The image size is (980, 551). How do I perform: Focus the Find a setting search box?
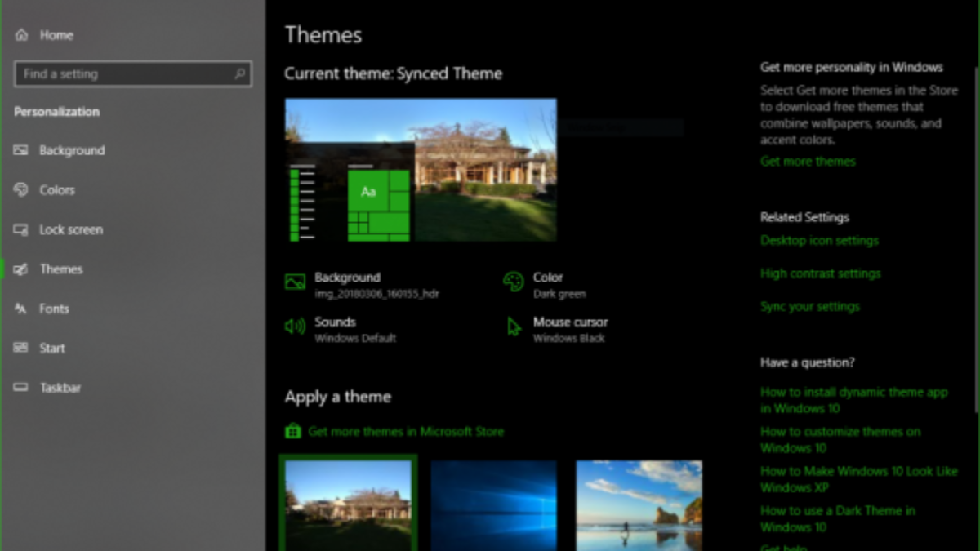[133, 73]
